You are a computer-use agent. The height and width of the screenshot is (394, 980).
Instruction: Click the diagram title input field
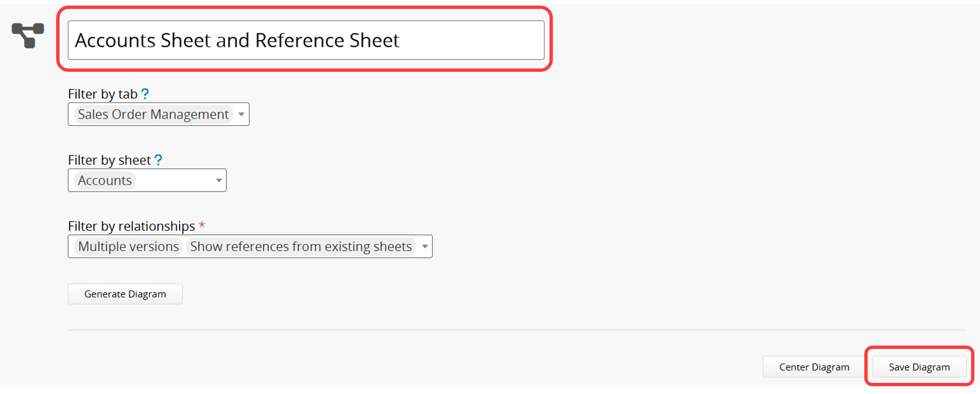tap(306, 40)
